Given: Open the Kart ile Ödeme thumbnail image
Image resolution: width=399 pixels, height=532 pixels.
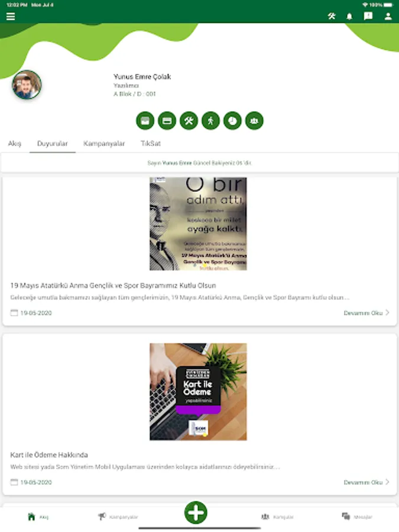Looking at the screenshot, I should tap(198, 392).
